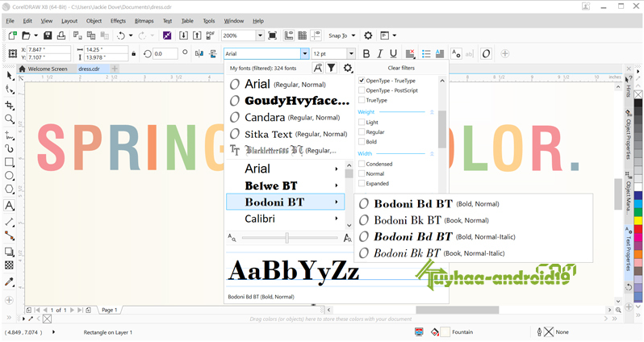Screen dimensions: 644x342
Task: Adjust the font preview size slider
Action: tap(287, 237)
